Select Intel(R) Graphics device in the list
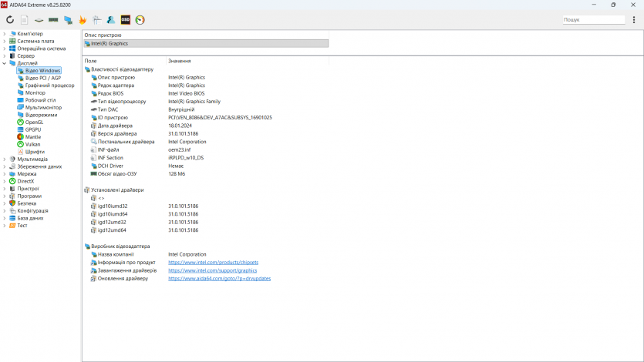 [x=110, y=44]
